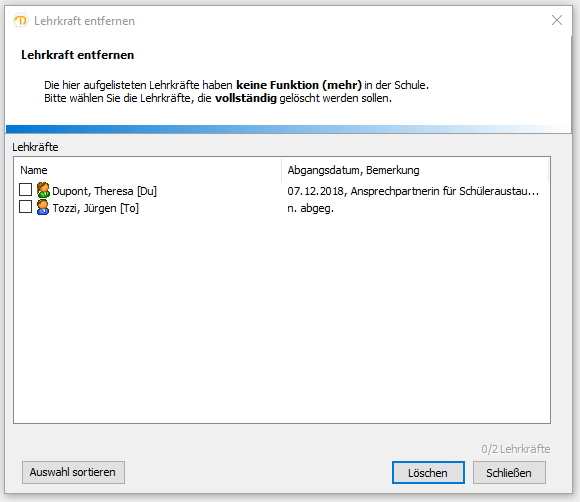Click the female teacher icon beside Dupont
580x502 pixels.
pyautogui.click(x=43, y=190)
